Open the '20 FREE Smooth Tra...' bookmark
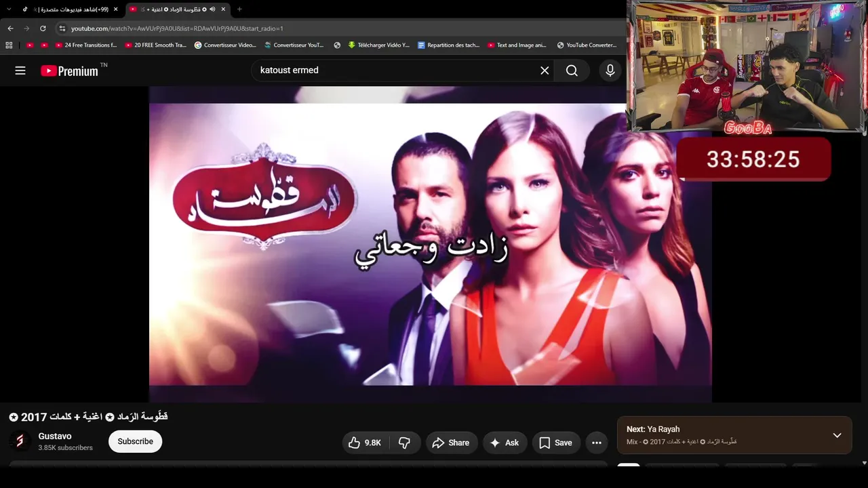868x488 pixels. (x=156, y=45)
